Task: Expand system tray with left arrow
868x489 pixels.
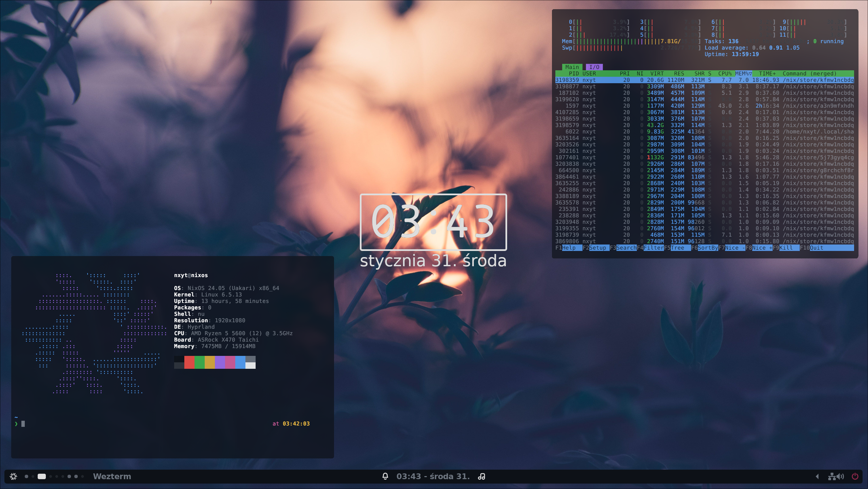Action: (x=817, y=476)
